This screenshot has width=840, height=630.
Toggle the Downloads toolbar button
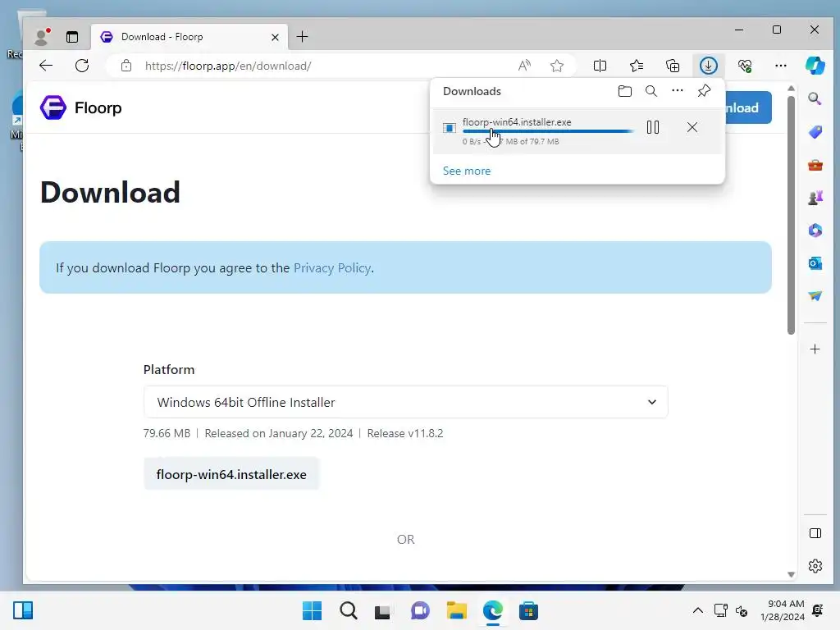coord(708,66)
